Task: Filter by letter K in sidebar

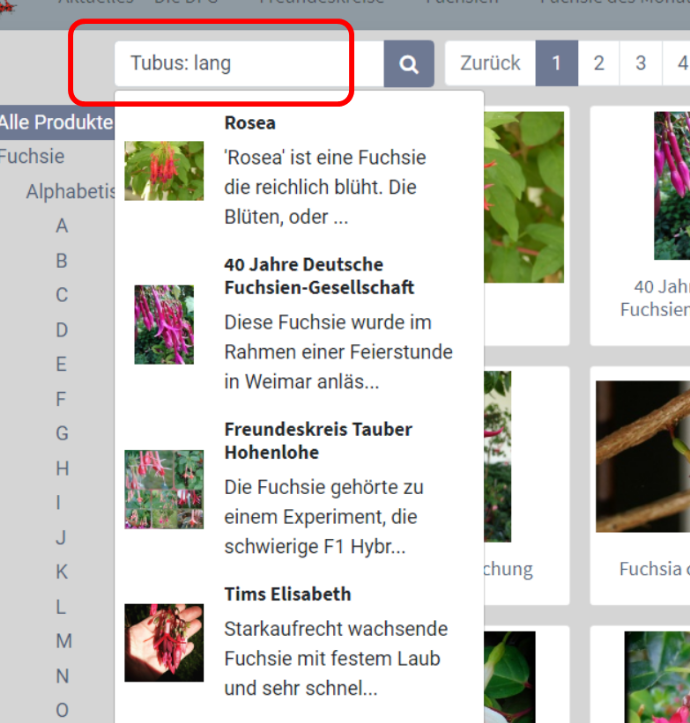Action: 62,572
